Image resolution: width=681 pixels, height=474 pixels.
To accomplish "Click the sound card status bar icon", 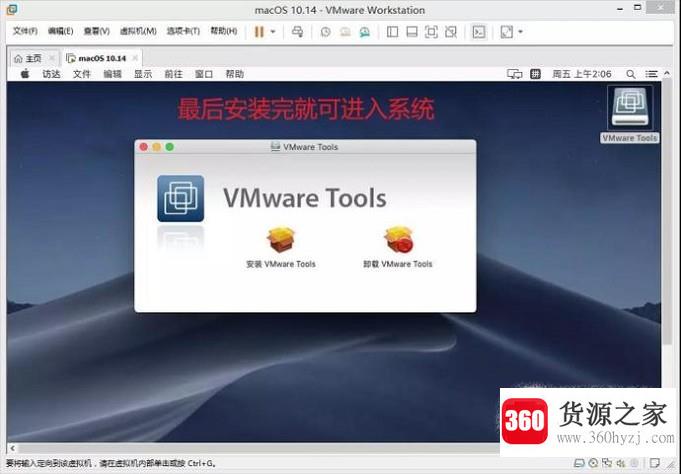I will 621,463.
